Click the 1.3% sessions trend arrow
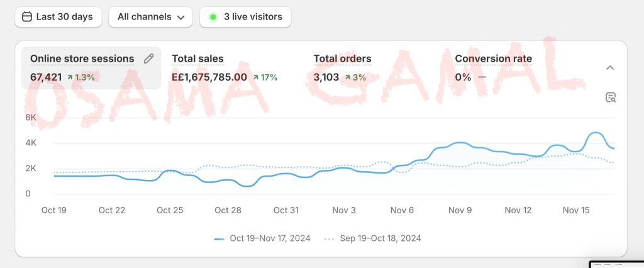This screenshot has width=644, height=268. coord(70,77)
